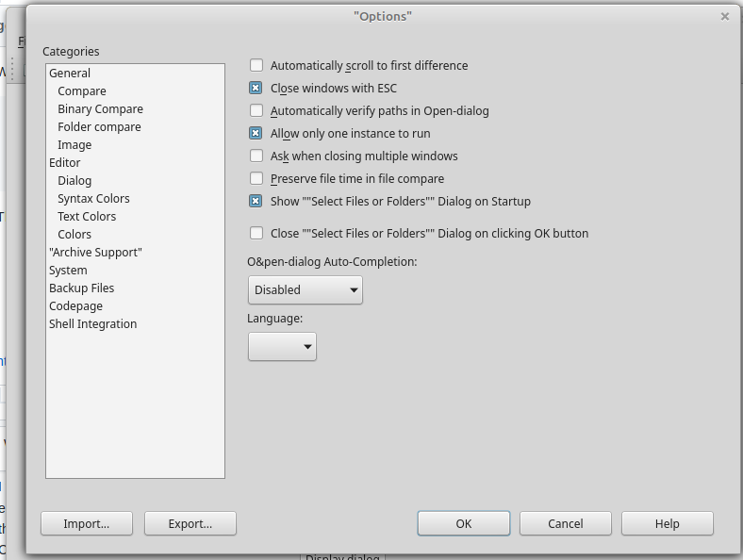Untick the Show ""Select Files or Folders"" Dialog on Startup checkbox
743x560 pixels.
pyautogui.click(x=256, y=202)
